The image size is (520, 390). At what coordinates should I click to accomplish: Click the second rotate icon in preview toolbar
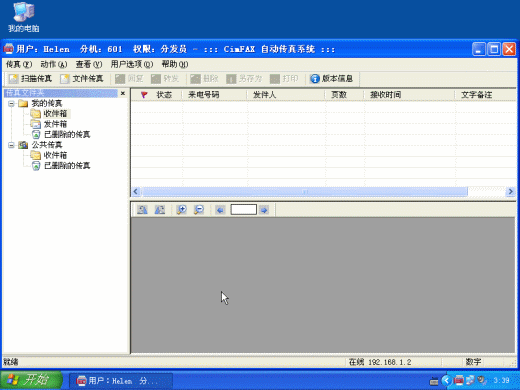160,210
